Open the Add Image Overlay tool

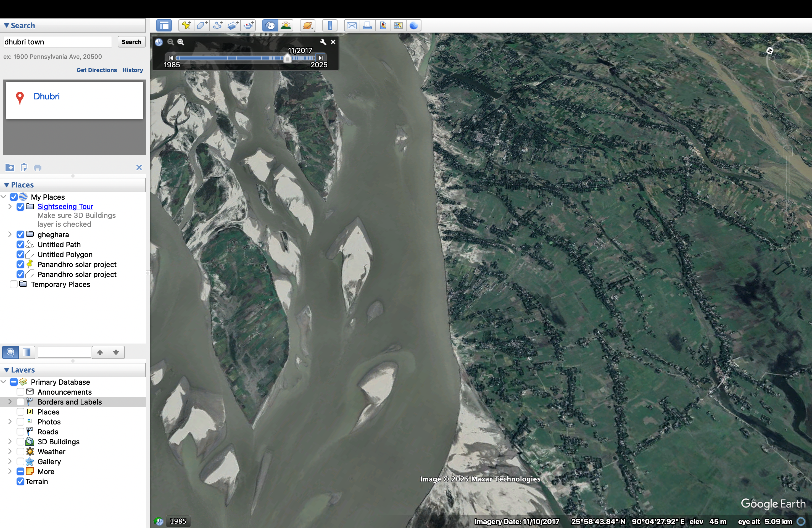(233, 25)
